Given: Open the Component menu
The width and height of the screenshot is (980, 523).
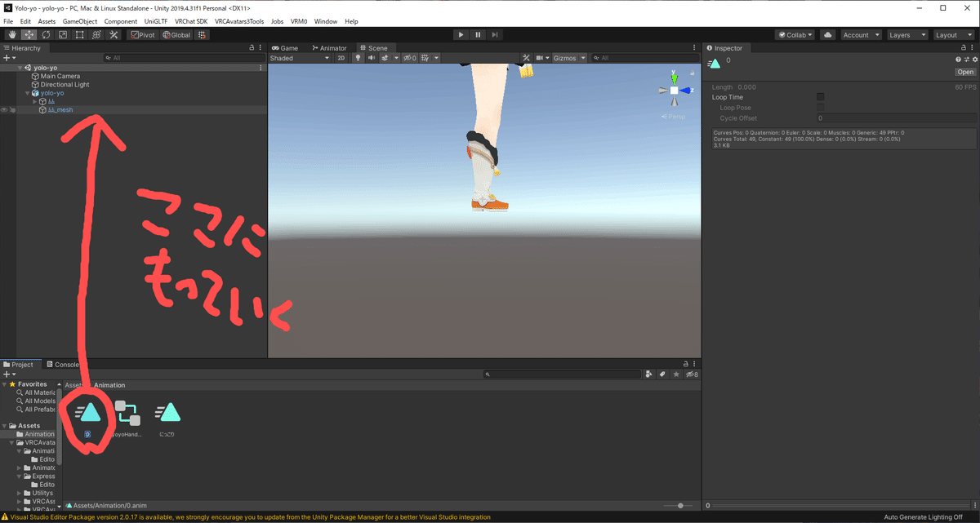Looking at the screenshot, I should 120,21.
